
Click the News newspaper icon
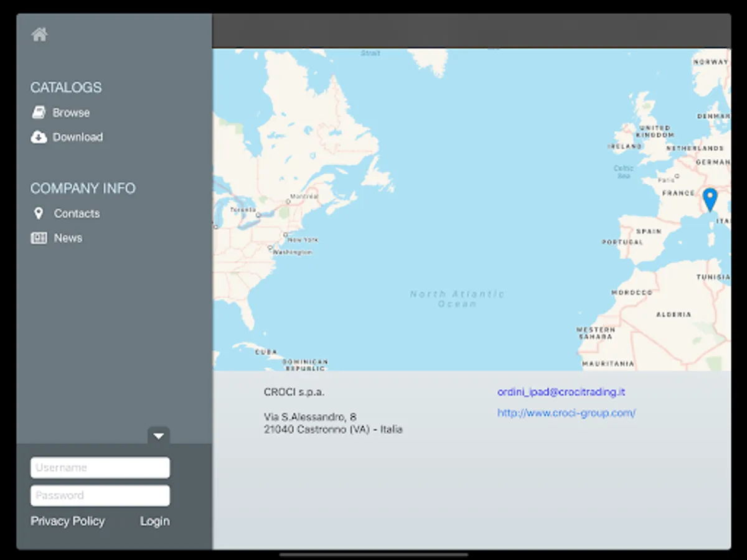click(x=39, y=238)
